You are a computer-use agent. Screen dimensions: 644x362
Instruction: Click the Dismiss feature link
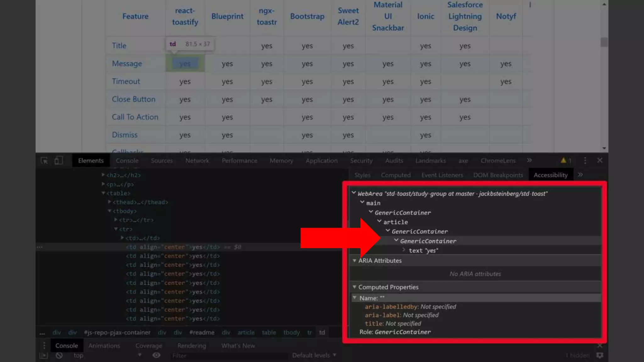125,135
